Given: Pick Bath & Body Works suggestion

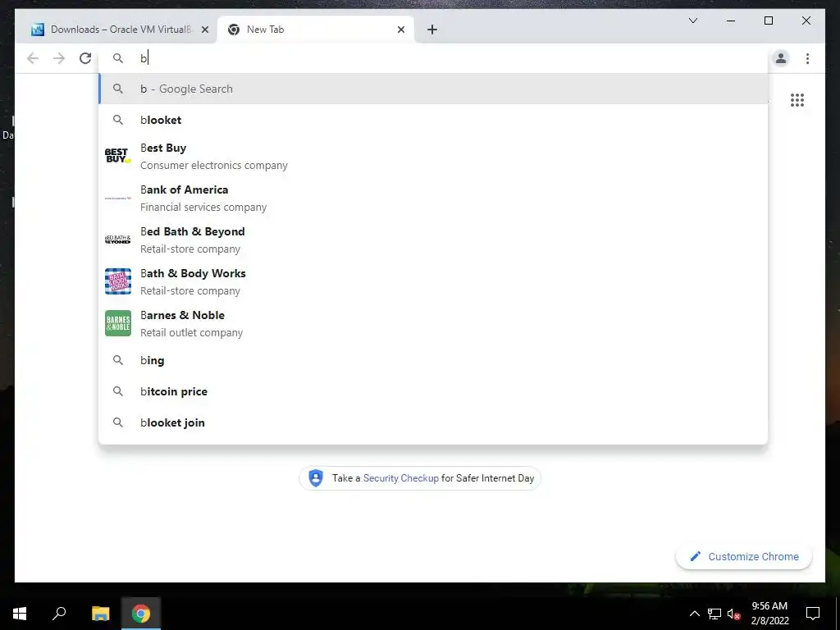Looking at the screenshot, I should point(433,282).
